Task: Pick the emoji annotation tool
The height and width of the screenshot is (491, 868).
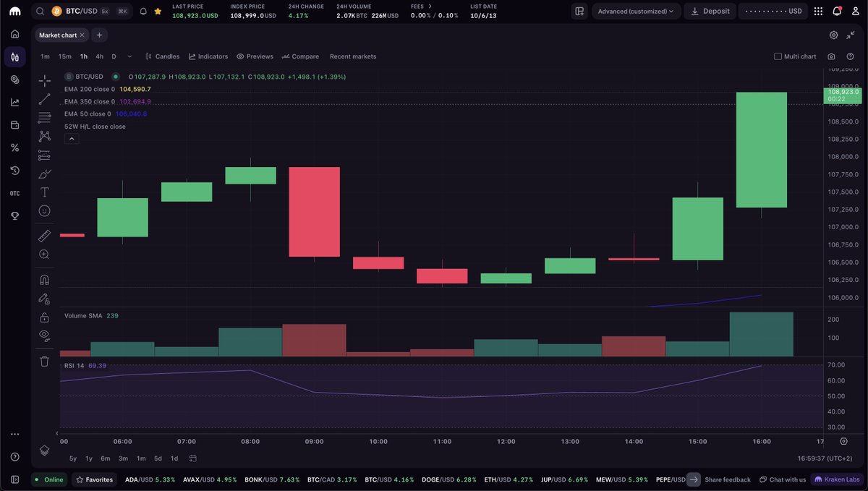Action: click(44, 210)
